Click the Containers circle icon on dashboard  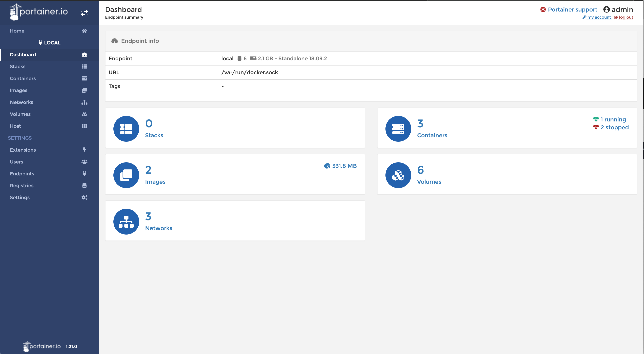point(398,129)
